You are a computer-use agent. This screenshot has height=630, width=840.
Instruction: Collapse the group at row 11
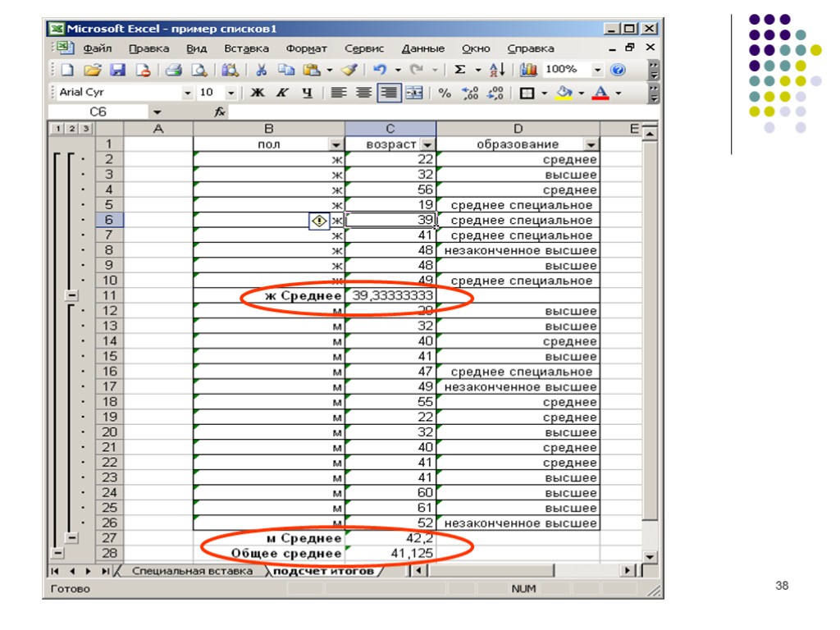72,295
